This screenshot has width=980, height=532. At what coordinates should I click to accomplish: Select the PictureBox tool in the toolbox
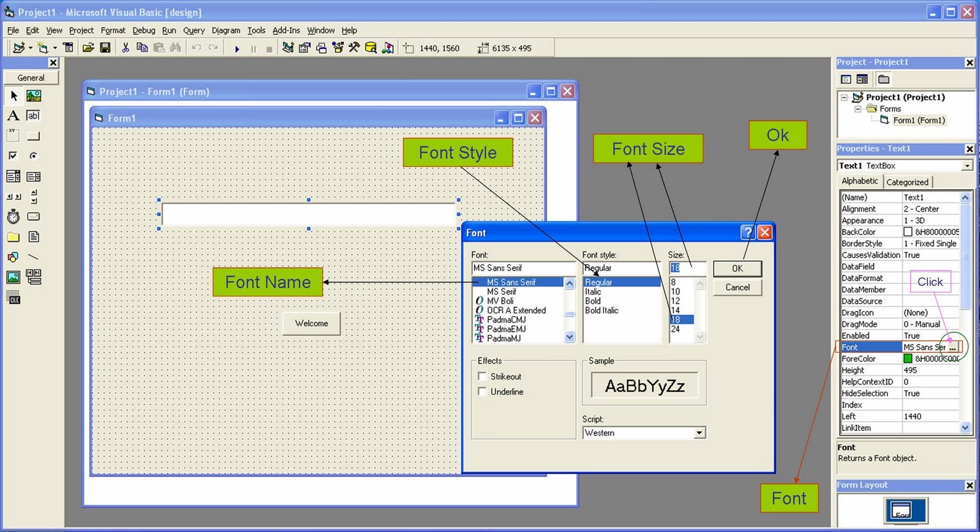tap(34, 96)
